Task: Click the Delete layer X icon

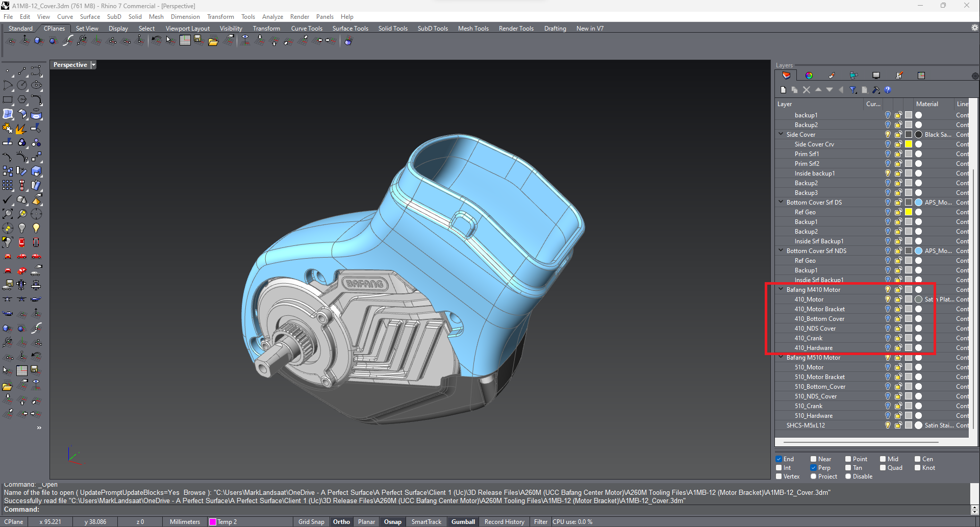Action: click(x=806, y=90)
